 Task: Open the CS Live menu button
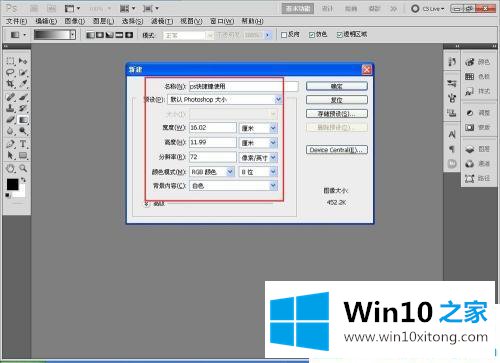point(428,9)
